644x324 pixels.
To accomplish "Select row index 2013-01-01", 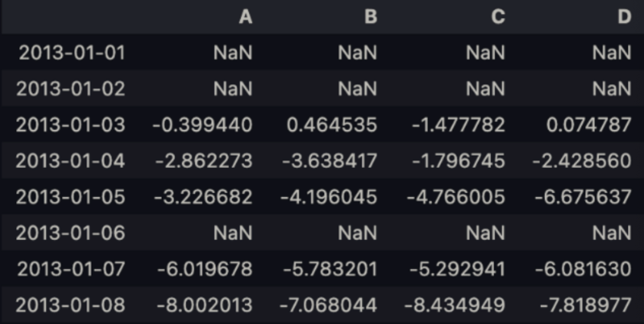I will click(x=71, y=53).
